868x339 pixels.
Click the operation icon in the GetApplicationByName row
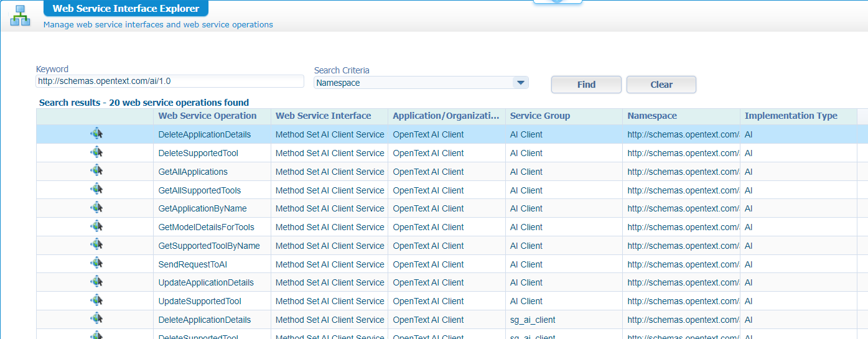tap(96, 208)
